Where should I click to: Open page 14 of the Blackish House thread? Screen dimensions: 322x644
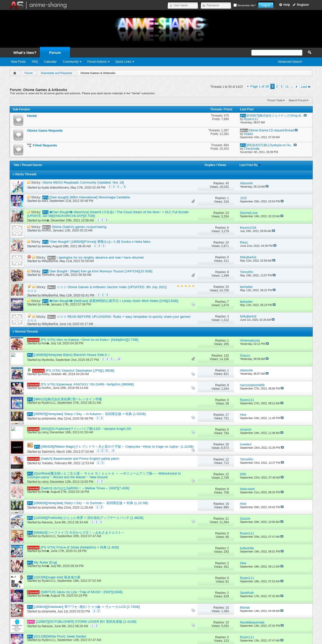119,359
